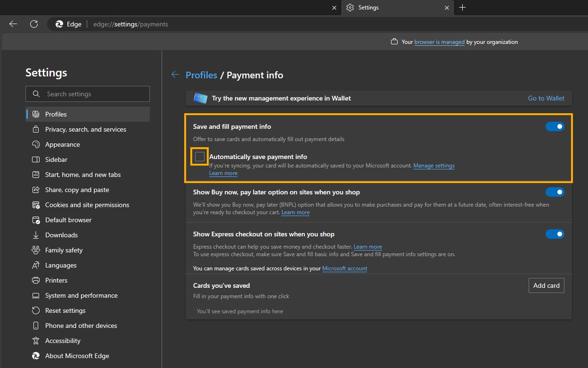Click the Appearance palette icon
This screenshot has width=588, height=368.
point(36,144)
